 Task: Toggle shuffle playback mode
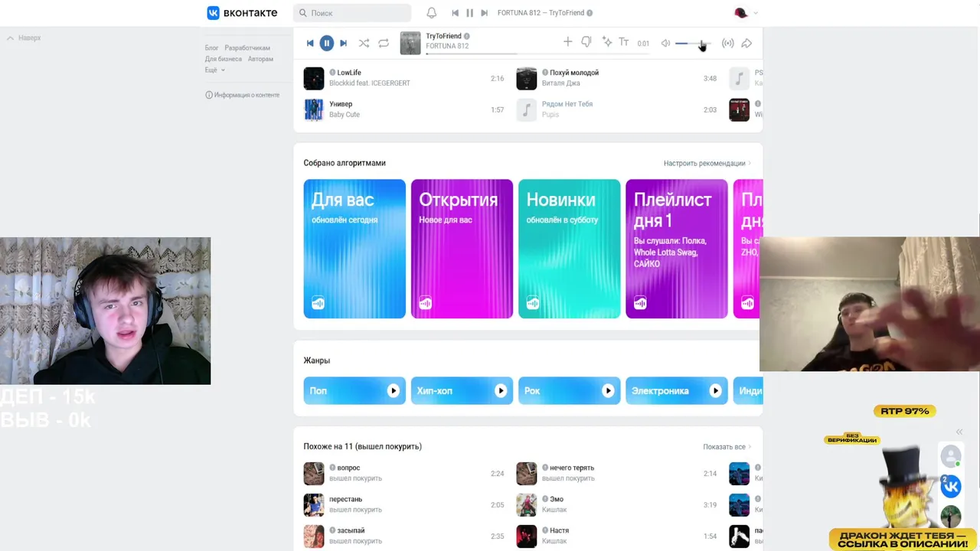tap(364, 44)
